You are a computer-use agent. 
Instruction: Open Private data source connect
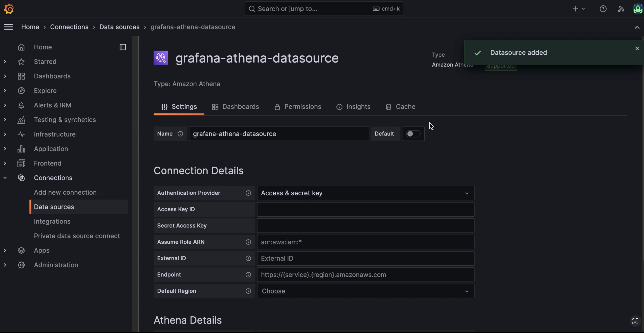click(77, 236)
